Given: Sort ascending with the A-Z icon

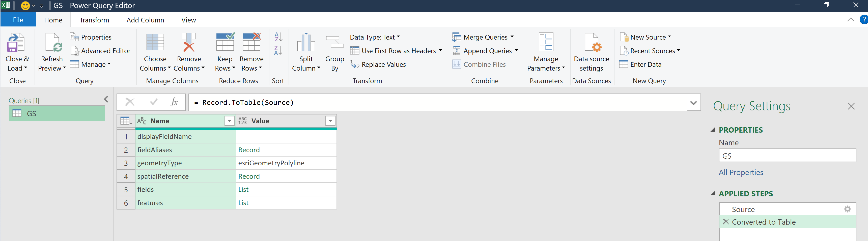Looking at the screenshot, I should pos(278,37).
